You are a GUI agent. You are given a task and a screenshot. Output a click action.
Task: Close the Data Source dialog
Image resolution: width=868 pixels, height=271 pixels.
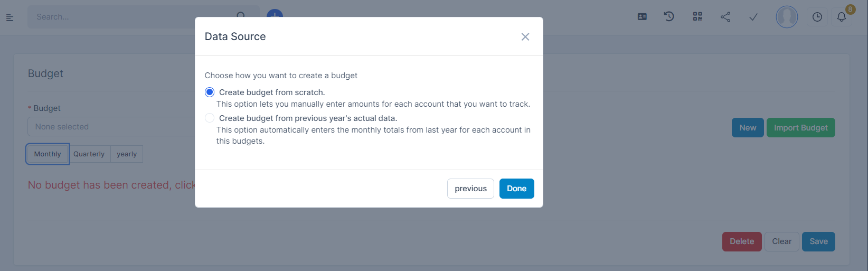(525, 37)
